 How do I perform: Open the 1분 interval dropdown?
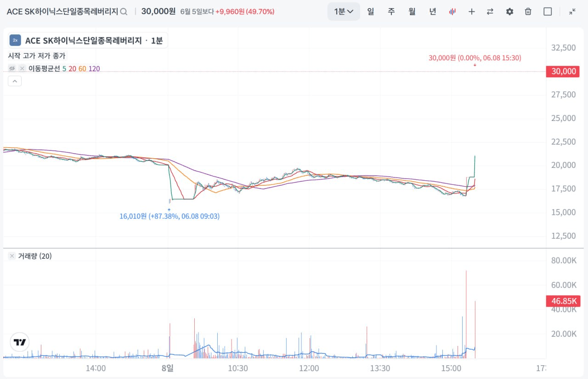coord(344,11)
